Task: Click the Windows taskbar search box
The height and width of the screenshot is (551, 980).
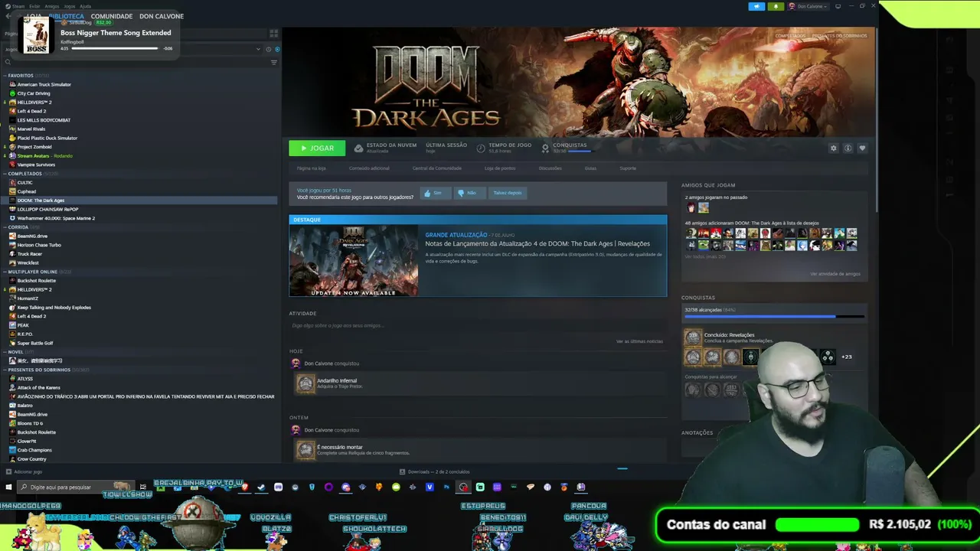Action: 75,487
